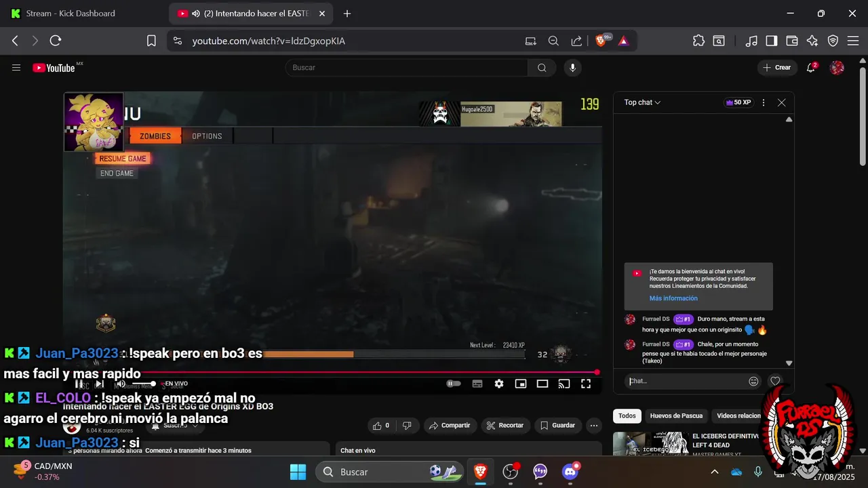Screen dimensions: 868x488
Task: Open video player settings gear
Action: (x=499, y=384)
